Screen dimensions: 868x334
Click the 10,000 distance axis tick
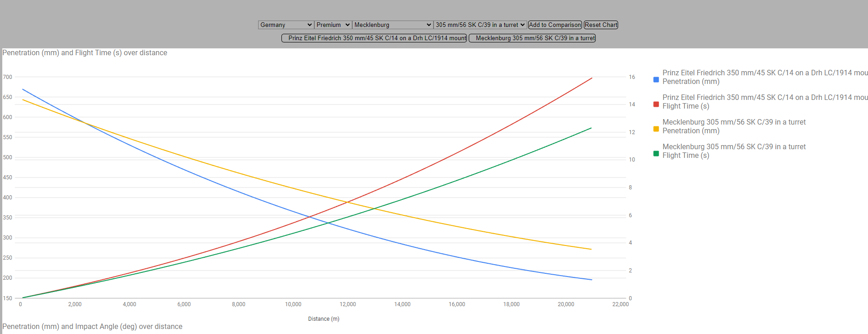tap(293, 304)
